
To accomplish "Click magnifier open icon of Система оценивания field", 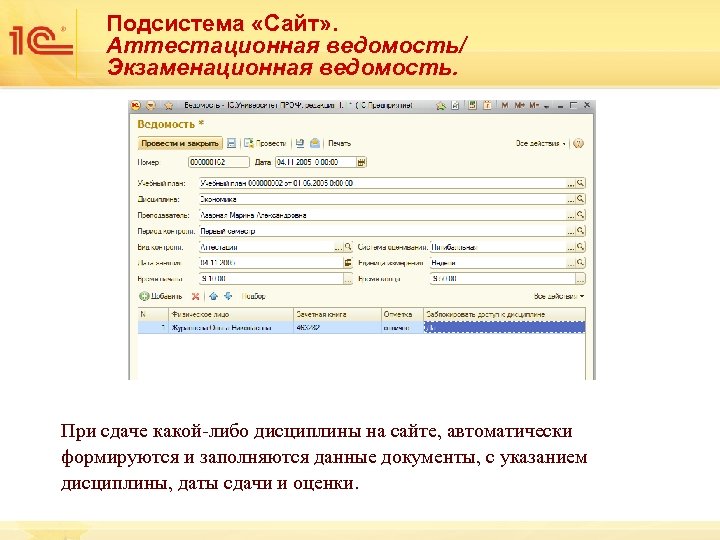I will [580, 247].
